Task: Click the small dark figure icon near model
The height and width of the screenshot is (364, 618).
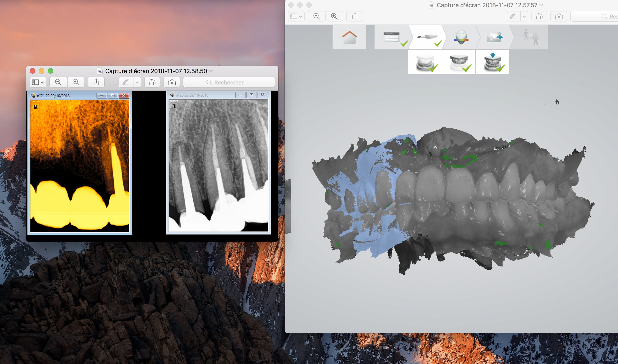Action: [x=557, y=102]
